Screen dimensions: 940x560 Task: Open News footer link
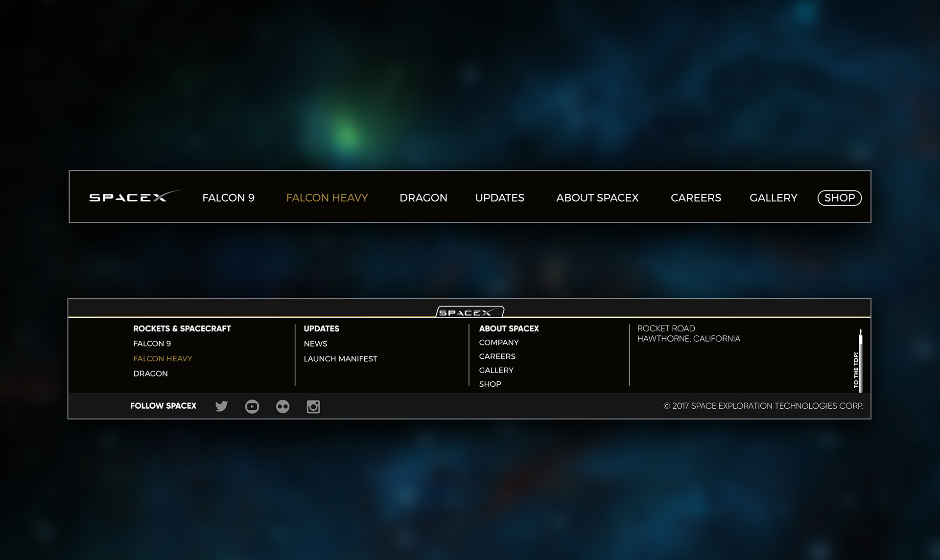(x=315, y=344)
